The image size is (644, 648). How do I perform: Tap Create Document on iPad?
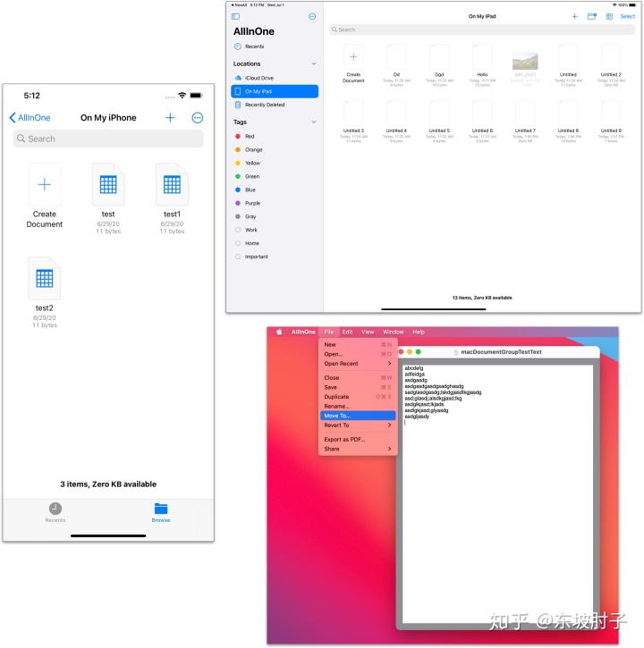point(353,63)
